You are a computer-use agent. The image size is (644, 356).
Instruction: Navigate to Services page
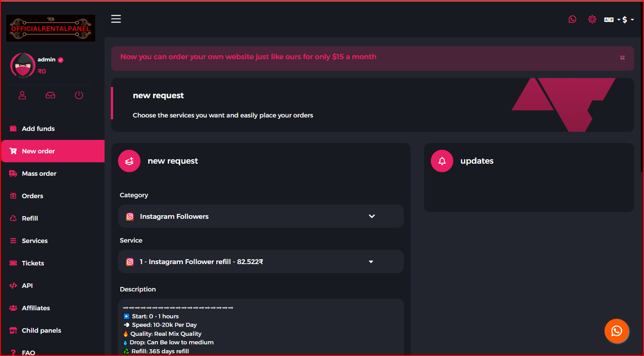35,241
